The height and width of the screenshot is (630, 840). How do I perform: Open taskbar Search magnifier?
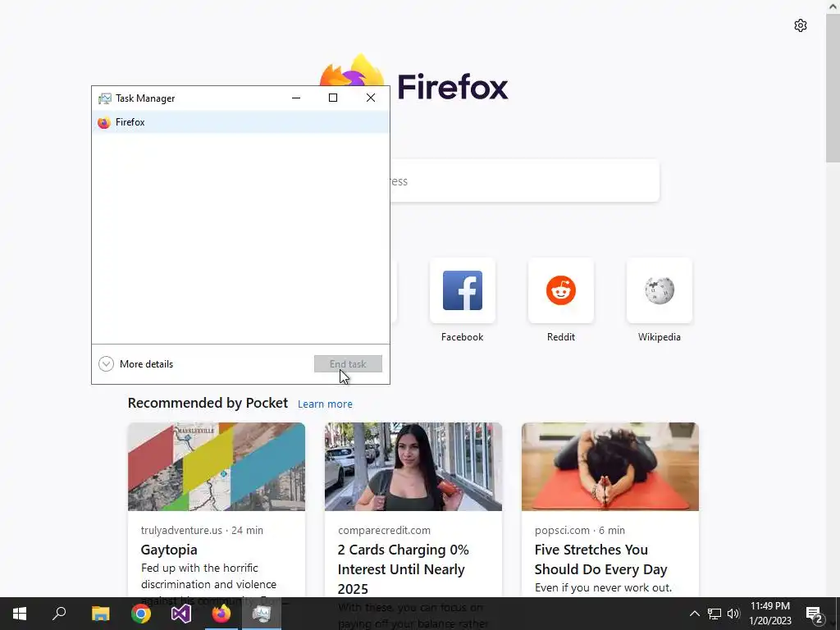pyautogui.click(x=59, y=614)
